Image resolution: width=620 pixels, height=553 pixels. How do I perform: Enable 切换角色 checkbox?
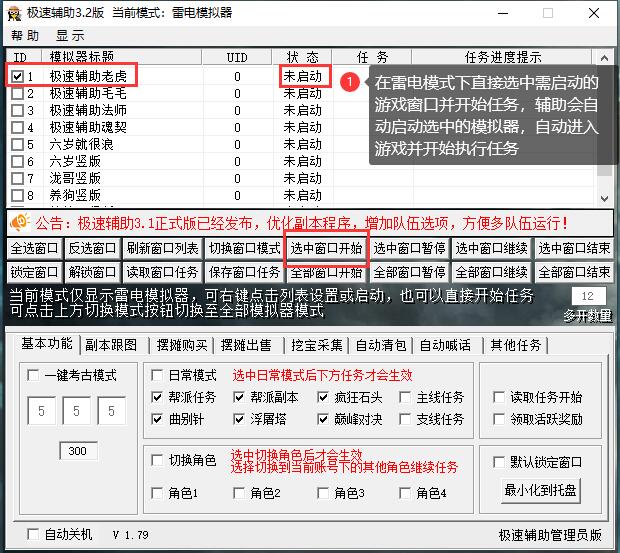157,460
